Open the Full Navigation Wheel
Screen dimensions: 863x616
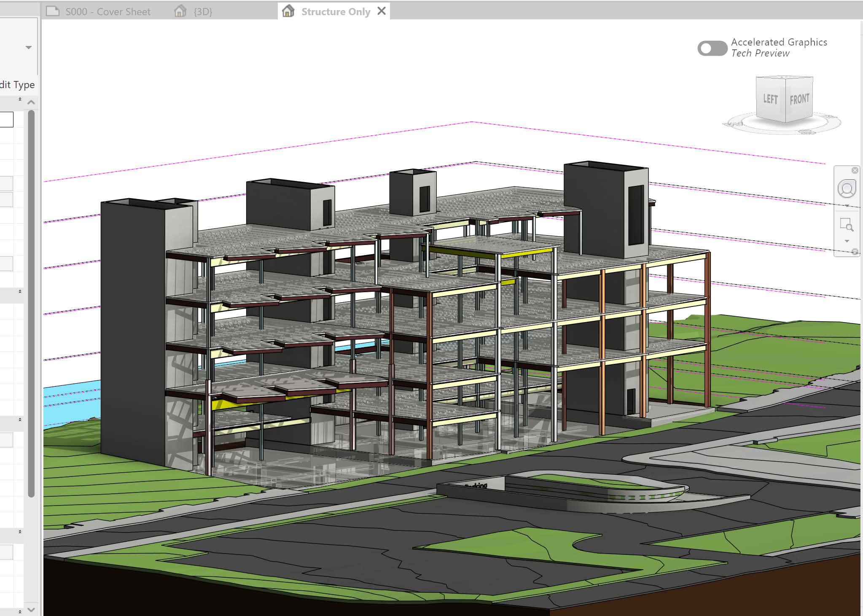847,188
